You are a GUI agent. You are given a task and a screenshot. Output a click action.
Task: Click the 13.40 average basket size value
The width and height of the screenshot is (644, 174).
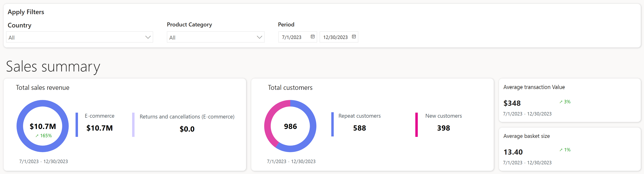[513, 152]
